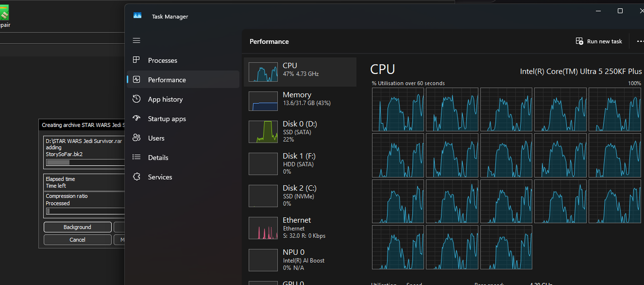Go to Startup apps page
Image resolution: width=644 pixels, height=285 pixels.
point(167,119)
